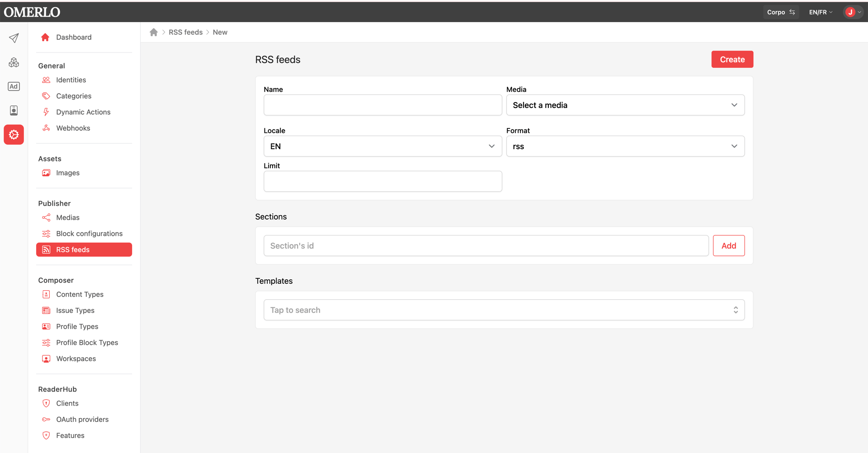Click the Dashboard home icon in sidebar
This screenshot has height=453, width=868.
click(x=45, y=37)
